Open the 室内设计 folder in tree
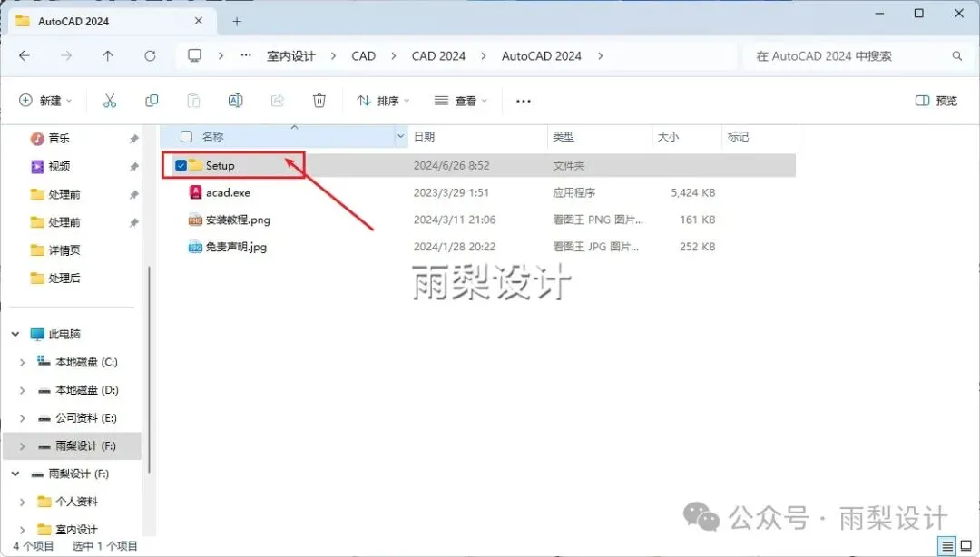Image resolution: width=980 pixels, height=557 pixels. coord(76,530)
